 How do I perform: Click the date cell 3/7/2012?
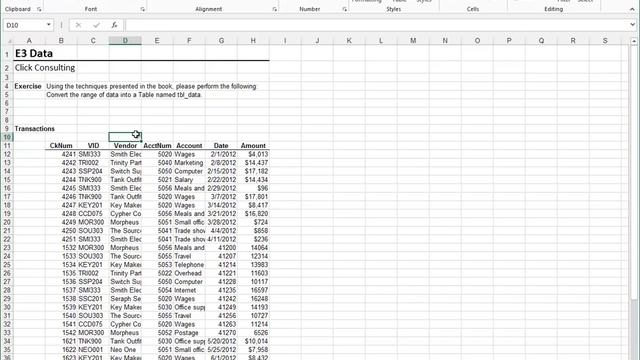click(x=221, y=197)
